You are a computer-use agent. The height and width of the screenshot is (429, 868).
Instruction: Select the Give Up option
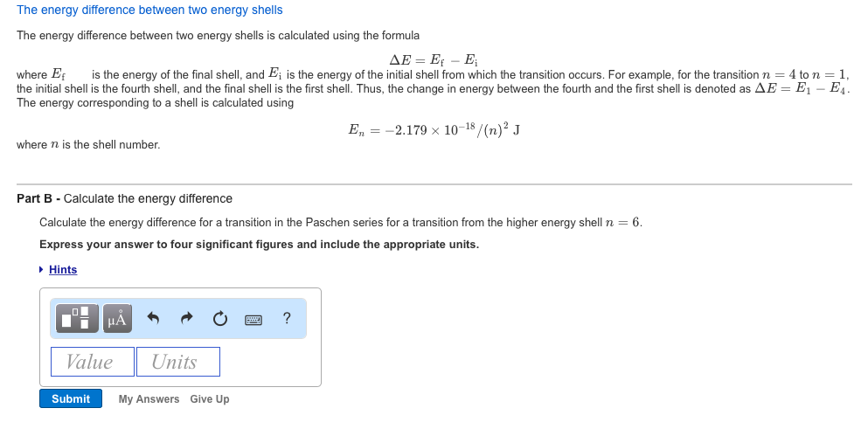209,399
